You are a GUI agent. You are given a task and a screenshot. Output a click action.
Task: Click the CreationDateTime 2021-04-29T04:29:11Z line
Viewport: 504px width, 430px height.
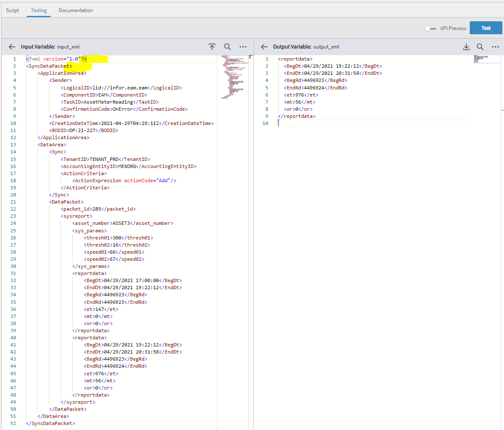(x=132, y=123)
